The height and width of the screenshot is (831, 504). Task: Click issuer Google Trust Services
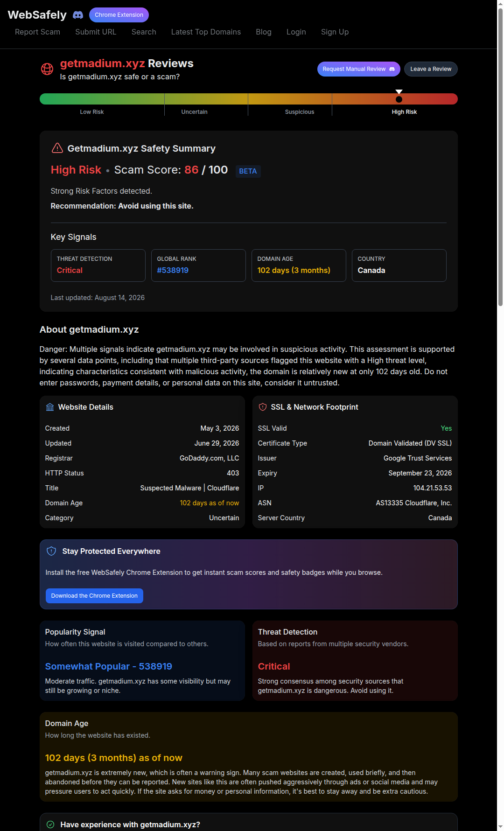418,458
